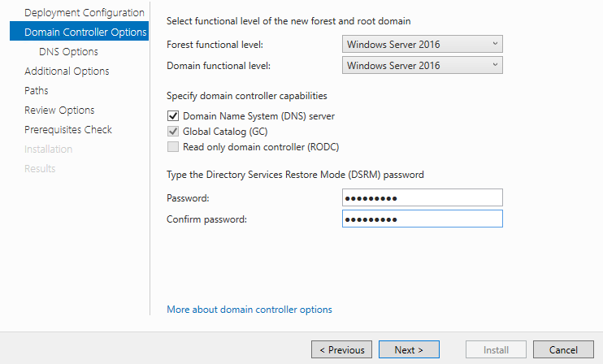Click the Next button
This screenshot has height=364, width=603.
(409, 349)
